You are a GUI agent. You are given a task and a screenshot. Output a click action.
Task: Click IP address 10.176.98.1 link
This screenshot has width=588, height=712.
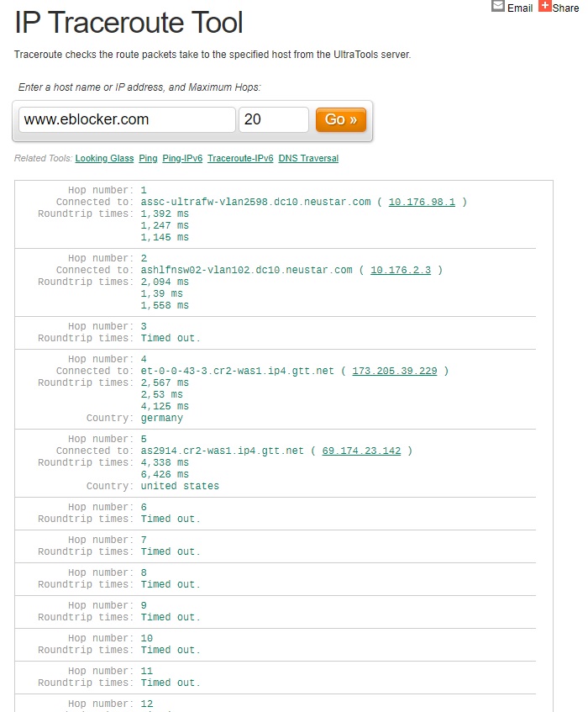422,202
